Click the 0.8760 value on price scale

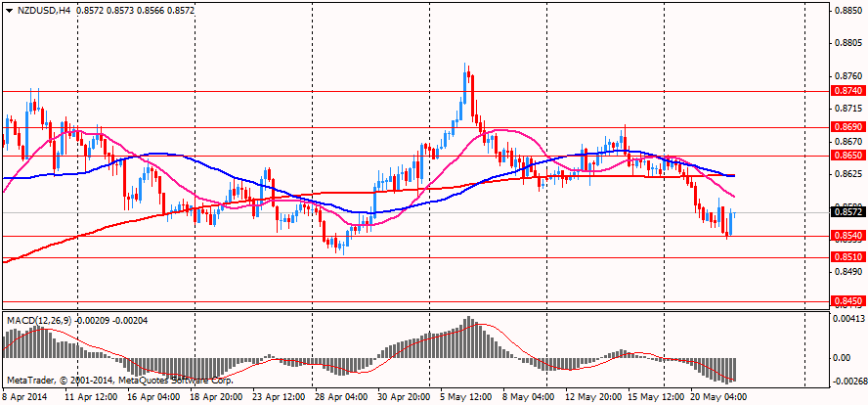click(848, 75)
